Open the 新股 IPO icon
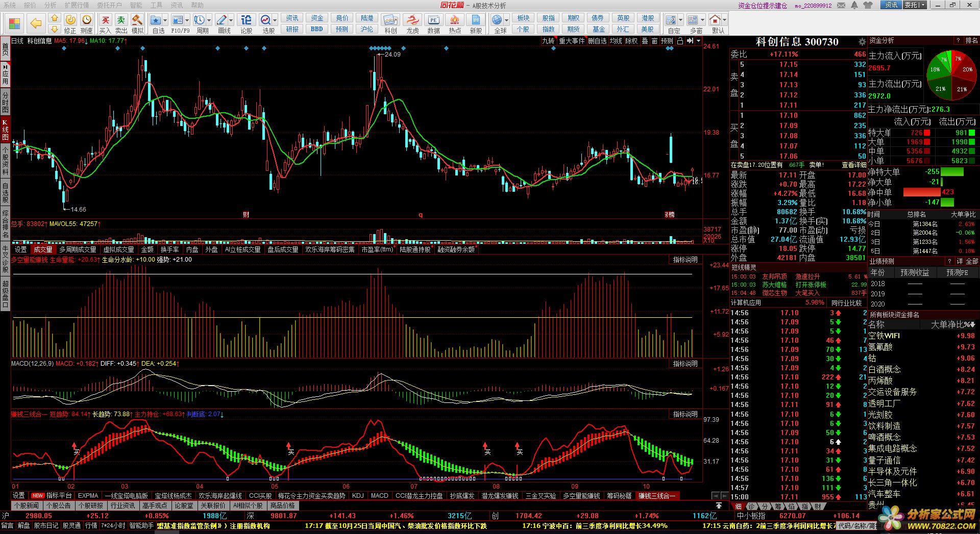Image resolution: width=980 pixels, height=534 pixels. coord(476,20)
